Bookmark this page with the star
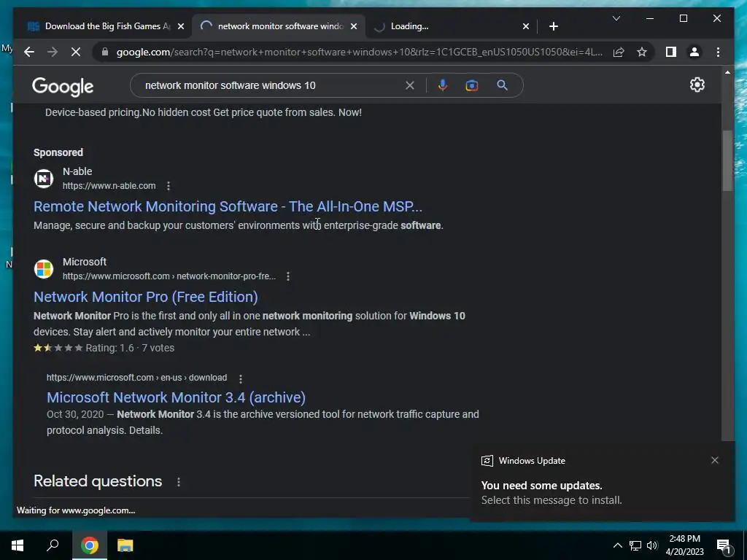Image resolution: width=747 pixels, height=560 pixels. pos(642,52)
